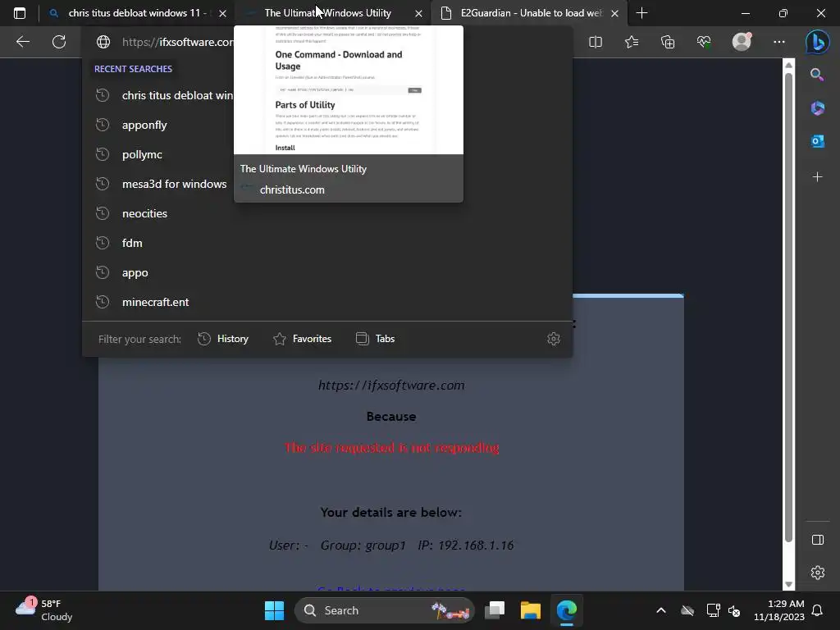Select recent search 'minecraft.ent'
Screen dimensions: 840x630
(326, 302)
